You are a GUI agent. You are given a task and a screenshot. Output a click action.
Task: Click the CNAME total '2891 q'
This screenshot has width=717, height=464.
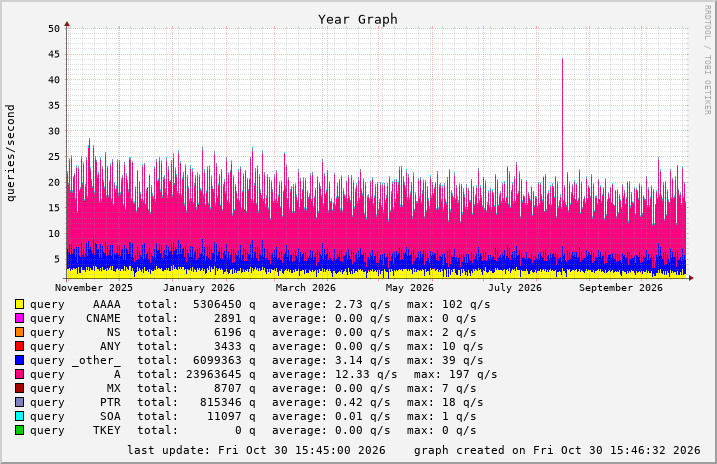235,318
